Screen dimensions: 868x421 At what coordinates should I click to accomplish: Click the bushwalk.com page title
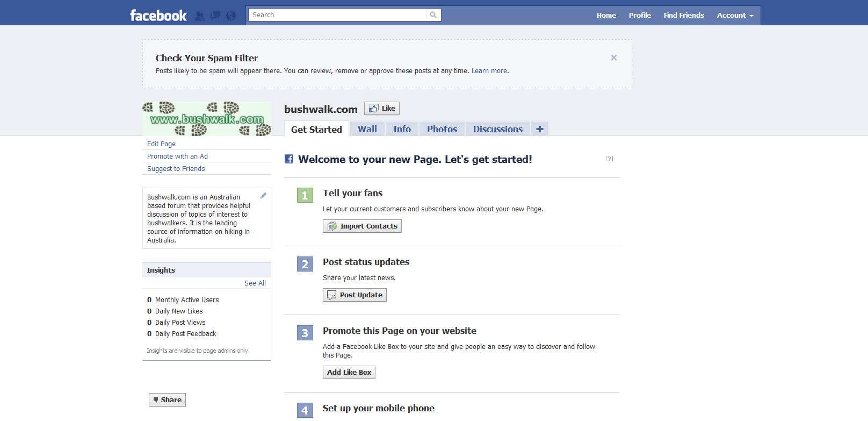tap(321, 109)
